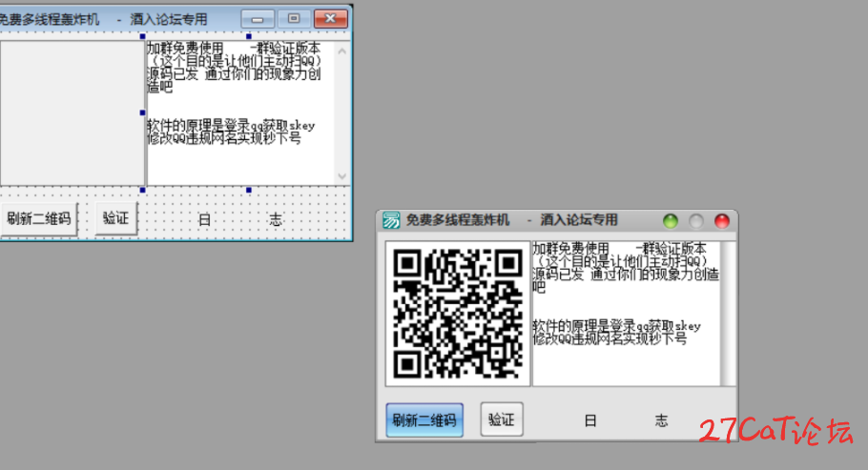Click the QR code image

click(458, 314)
